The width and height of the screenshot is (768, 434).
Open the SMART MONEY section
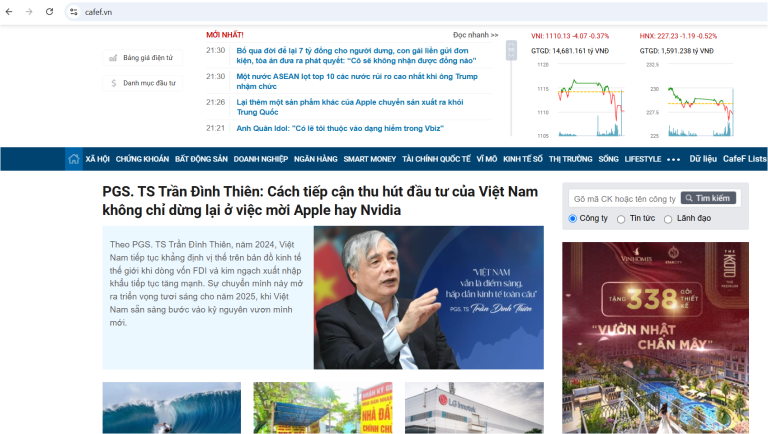pos(370,159)
